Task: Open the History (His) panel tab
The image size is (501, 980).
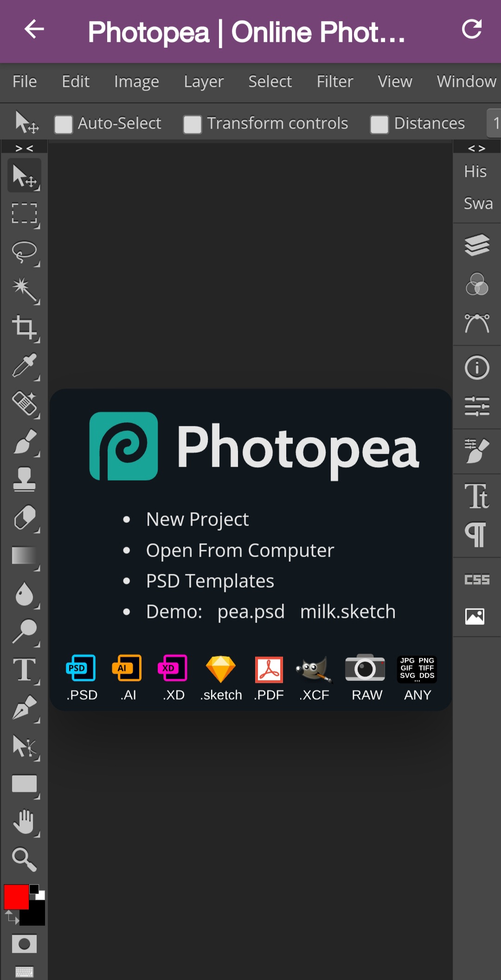Action: tap(475, 172)
